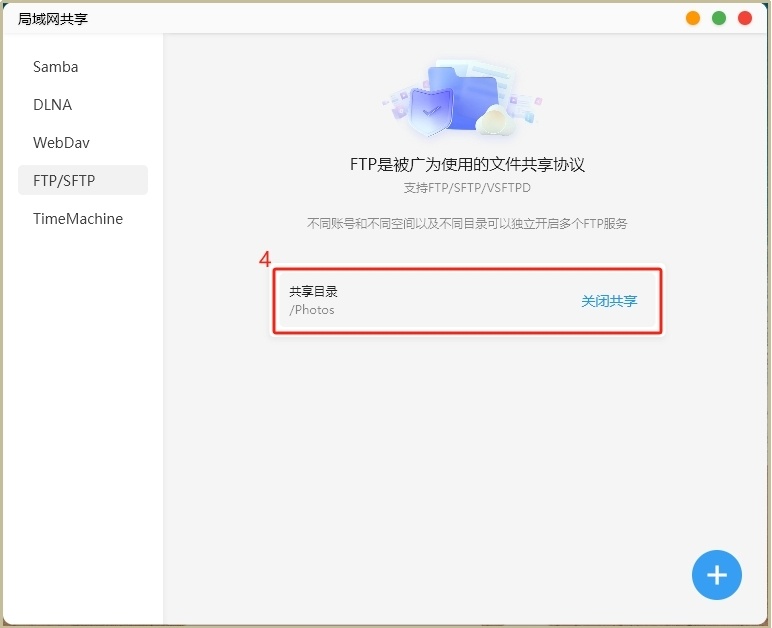Click the folder and shield illustration
This screenshot has width=772, height=628.
[462, 98]
